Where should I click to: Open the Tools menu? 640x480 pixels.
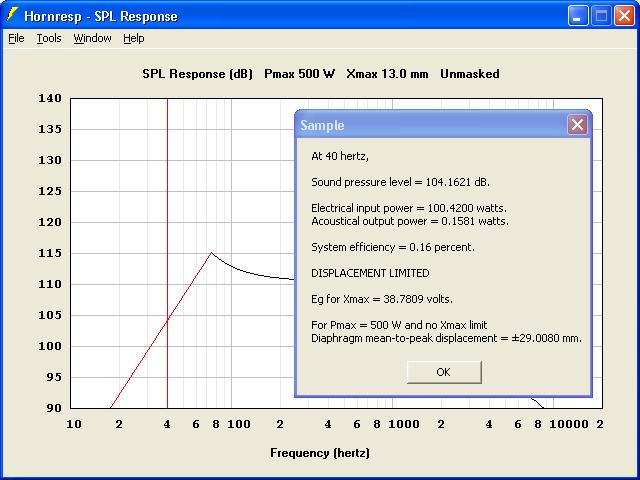49,38
